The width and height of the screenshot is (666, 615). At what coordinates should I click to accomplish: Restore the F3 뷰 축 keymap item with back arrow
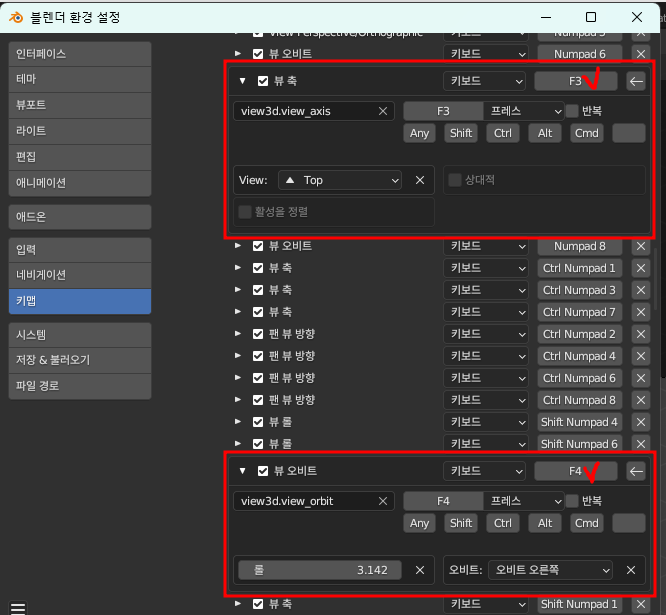(x=636, y=81)
